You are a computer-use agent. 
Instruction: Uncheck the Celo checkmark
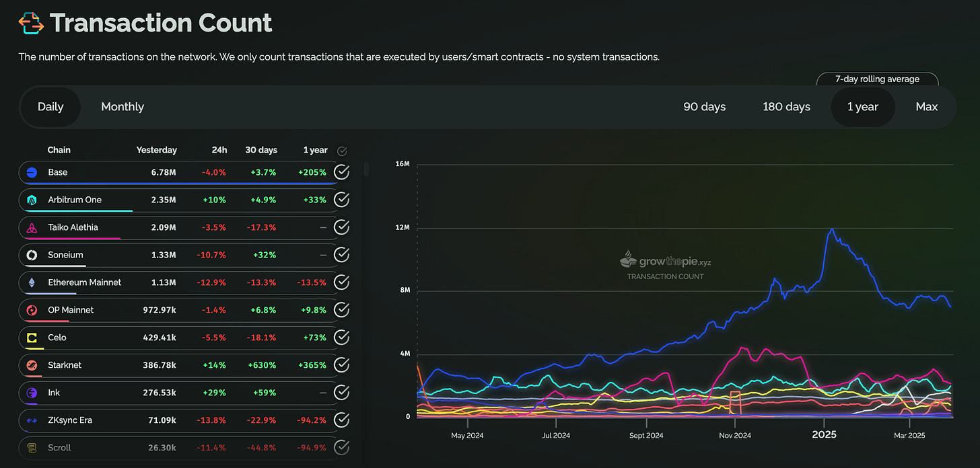pos(342,338)
